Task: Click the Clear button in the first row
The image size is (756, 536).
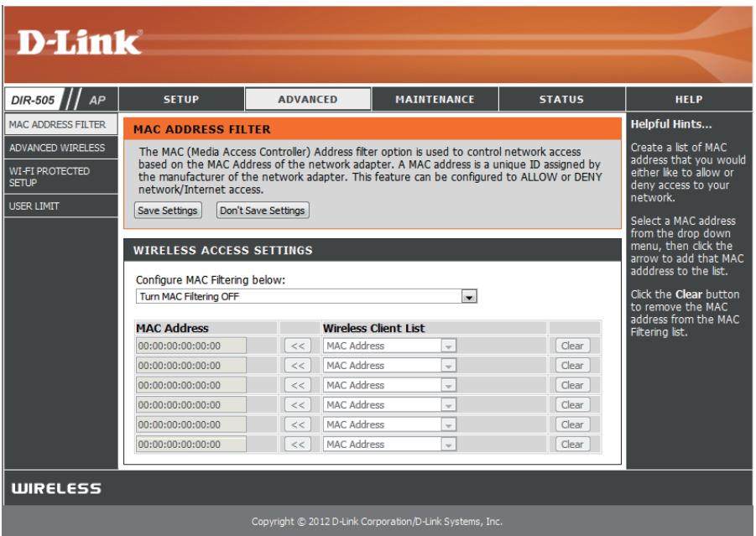Action: pyautogui.click(x=572, y=346)
